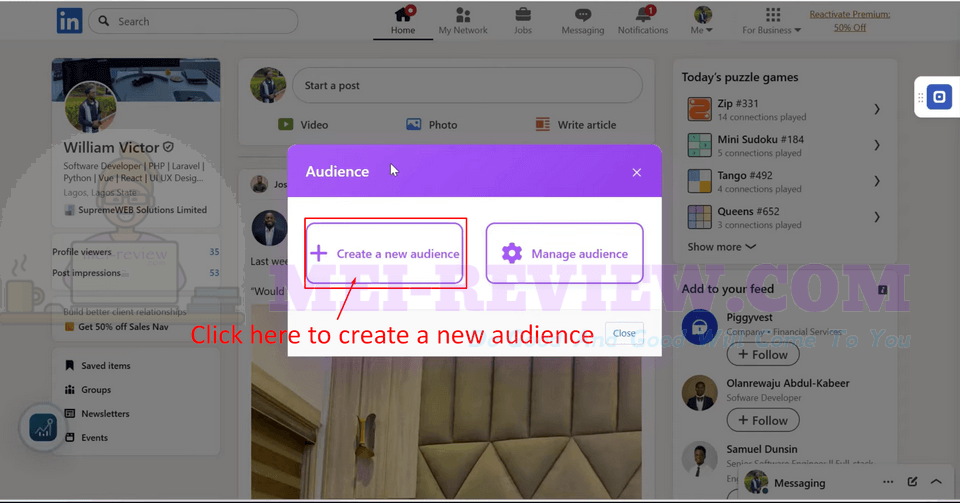Open Messaging in the top navigation
960x503 pixels.
pyautogui.click(x=583, y=21)
